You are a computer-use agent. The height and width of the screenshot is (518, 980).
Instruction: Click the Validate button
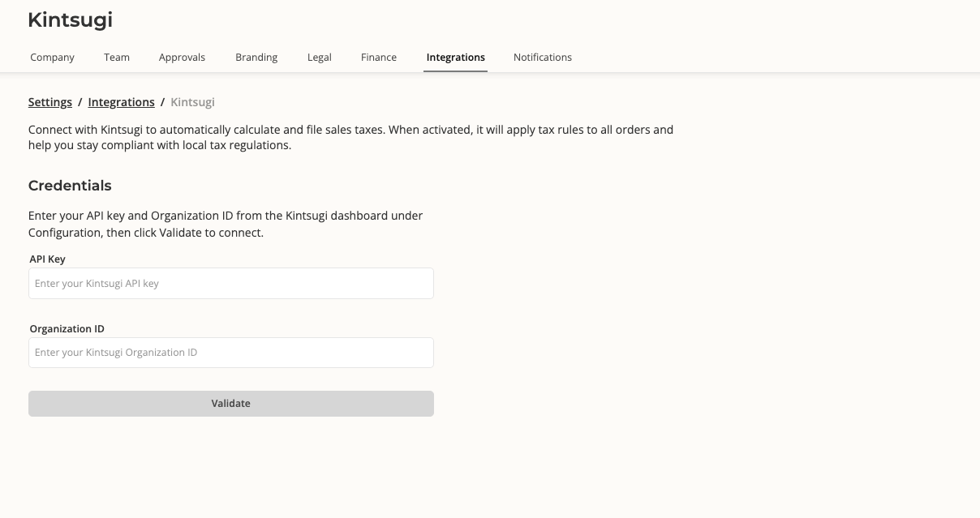point(231,404)
